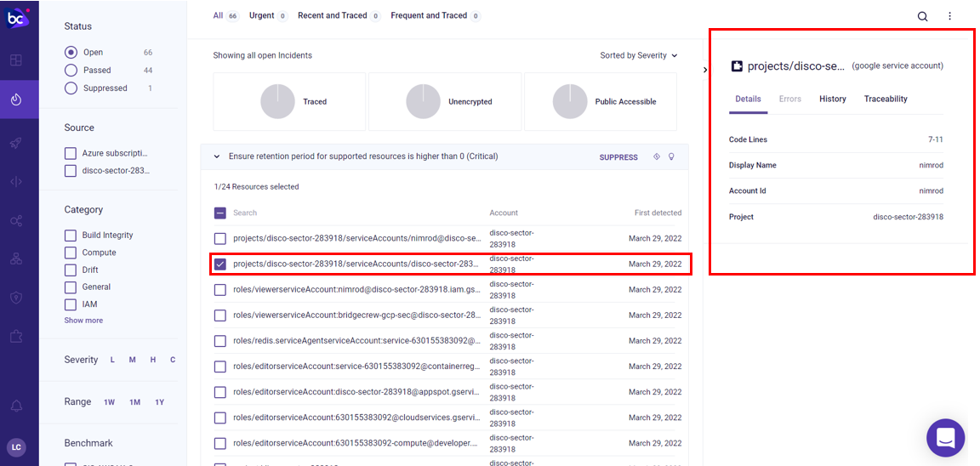Image resolution: width=980 pixels, height=466 pixels.
Task: Set range to 1Y
Action: tap(159, 402)
